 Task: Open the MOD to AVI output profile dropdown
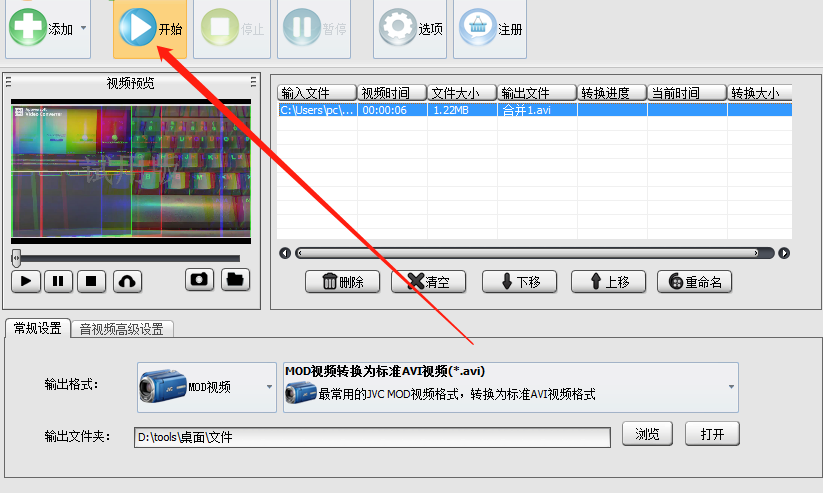click(511, 387)
